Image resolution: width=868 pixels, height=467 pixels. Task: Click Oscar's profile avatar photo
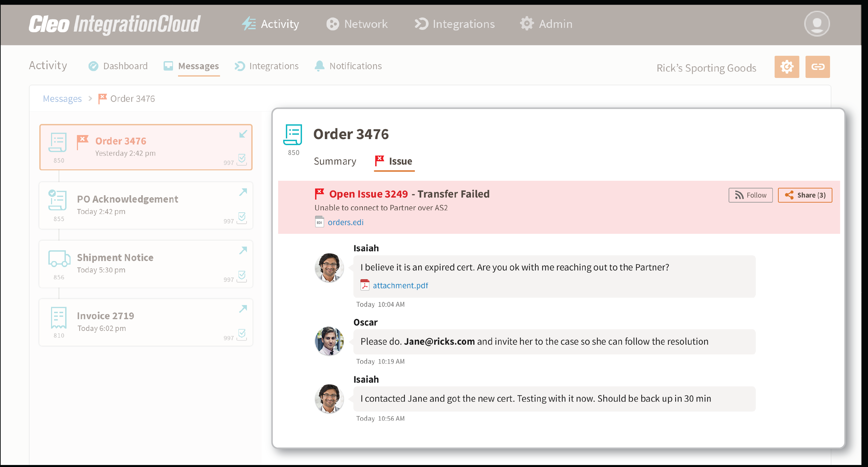[x=329, y=341]
